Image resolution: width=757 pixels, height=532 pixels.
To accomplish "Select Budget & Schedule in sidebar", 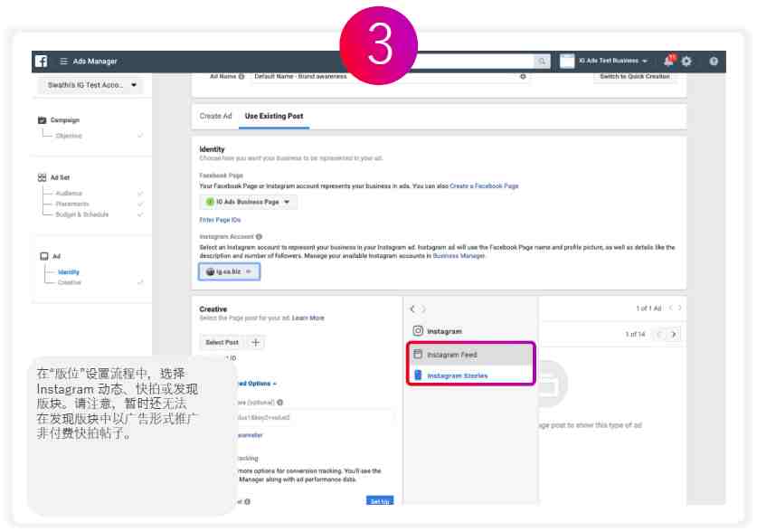I will tap(82, 214).
